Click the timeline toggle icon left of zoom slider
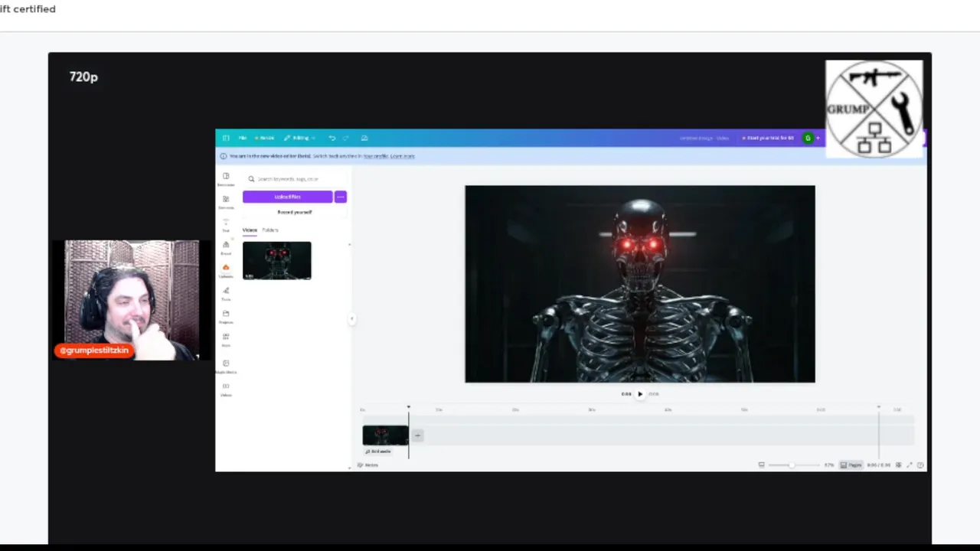 (761, 465)
